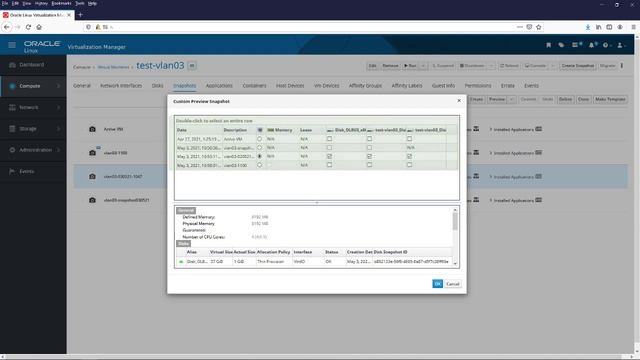Go to browser home page
Viewport: 640px width, 360px height.
(39, 27)
